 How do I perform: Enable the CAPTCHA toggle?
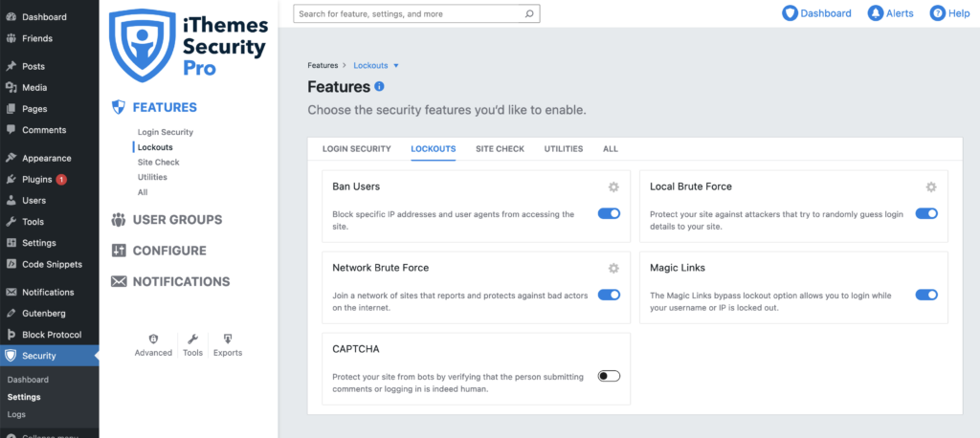click(x=609, y=376)
